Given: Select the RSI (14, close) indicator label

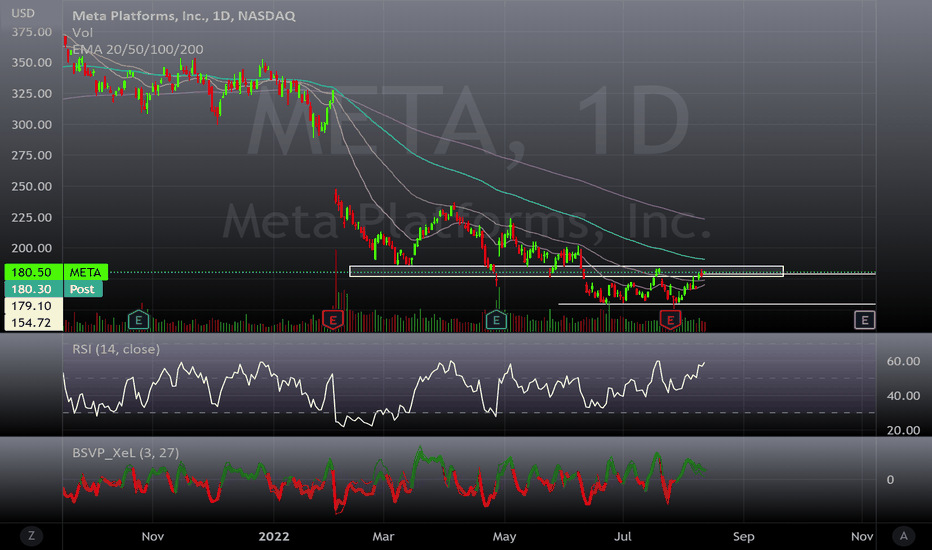Looking at the screenshot, I should [116, 349].
